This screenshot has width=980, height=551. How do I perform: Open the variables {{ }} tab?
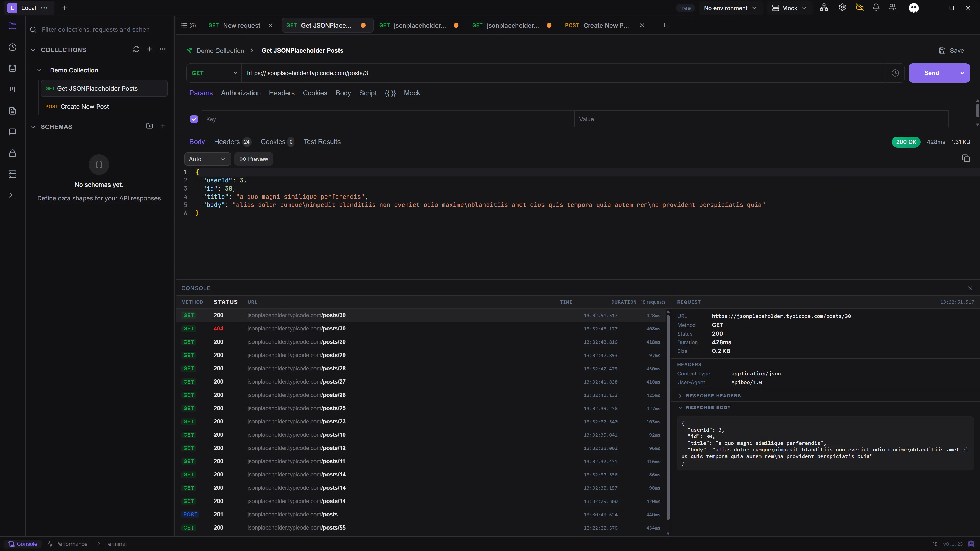(390, 93)
